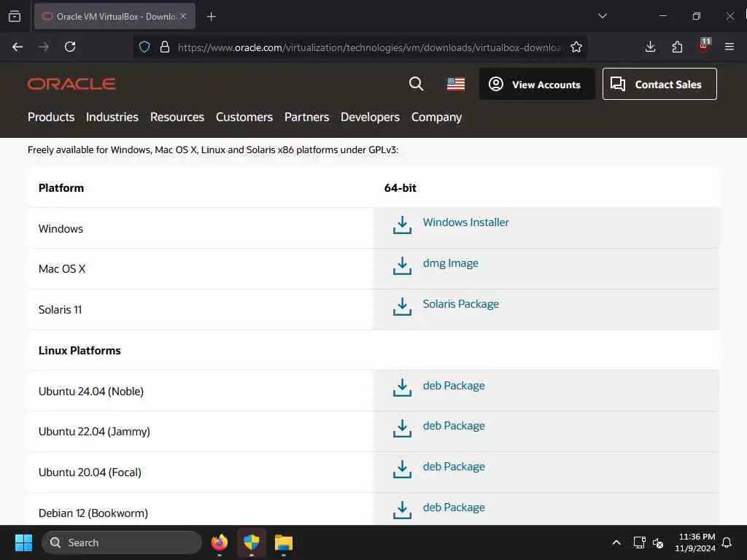Open the Windows Start menu

(x=23, y=542)
